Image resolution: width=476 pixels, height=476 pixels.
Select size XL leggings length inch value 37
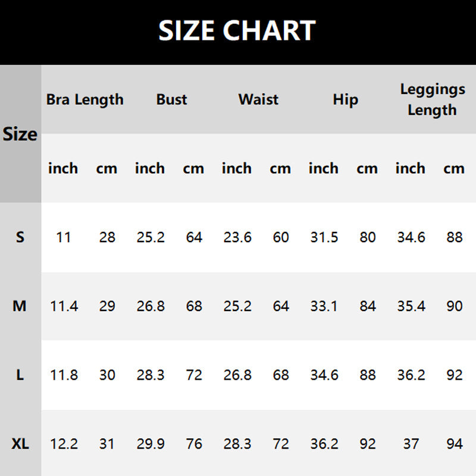(411, 444)
